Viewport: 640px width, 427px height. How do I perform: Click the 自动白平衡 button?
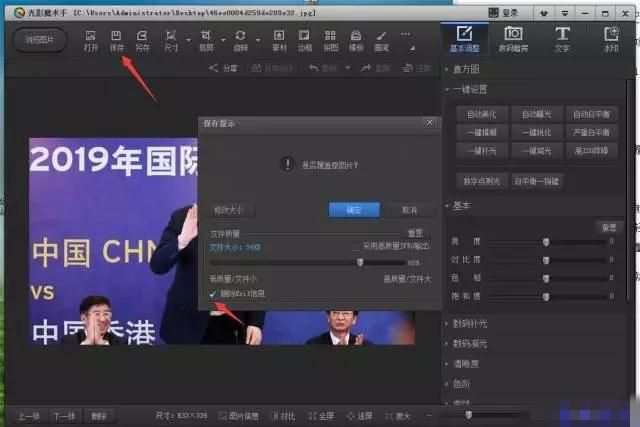coord(591,114)
